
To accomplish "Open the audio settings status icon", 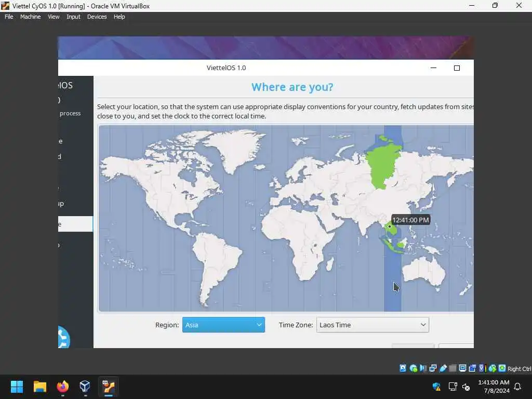I will (x=423, y=368).
